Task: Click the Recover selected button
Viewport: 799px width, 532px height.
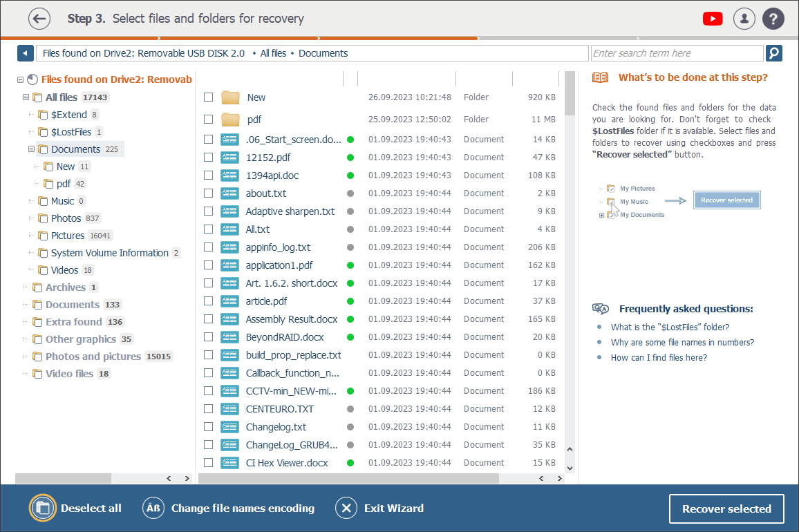Action: tap(726, 509)
